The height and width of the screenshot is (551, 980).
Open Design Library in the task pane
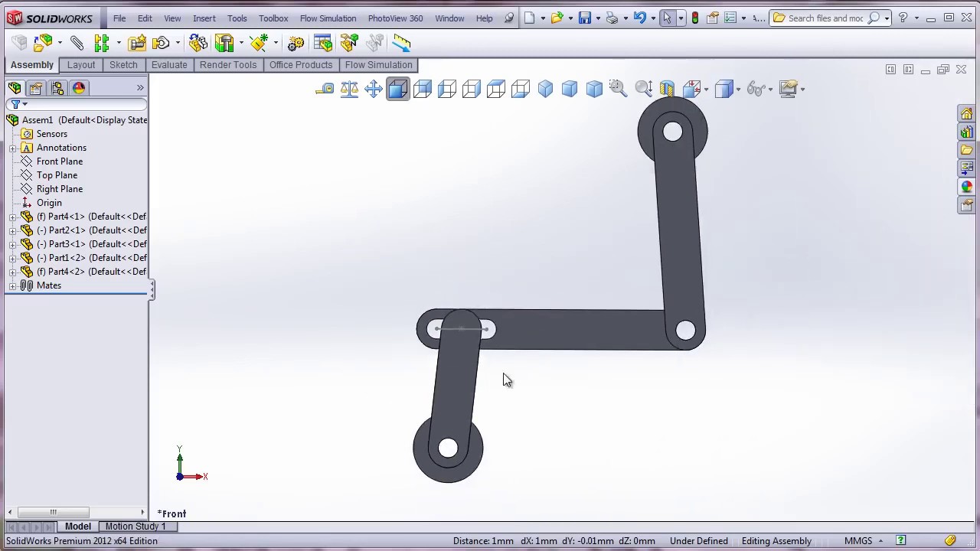coord(967,132)
